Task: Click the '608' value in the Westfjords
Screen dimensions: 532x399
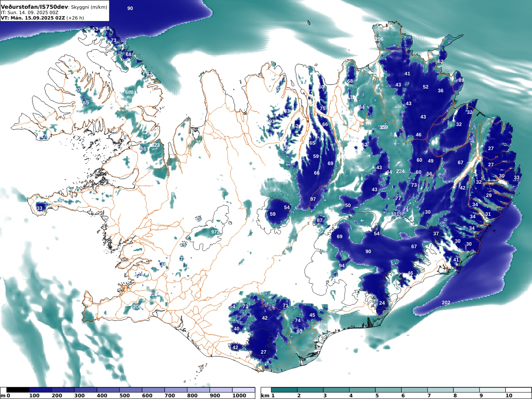Action: [129, 92]
